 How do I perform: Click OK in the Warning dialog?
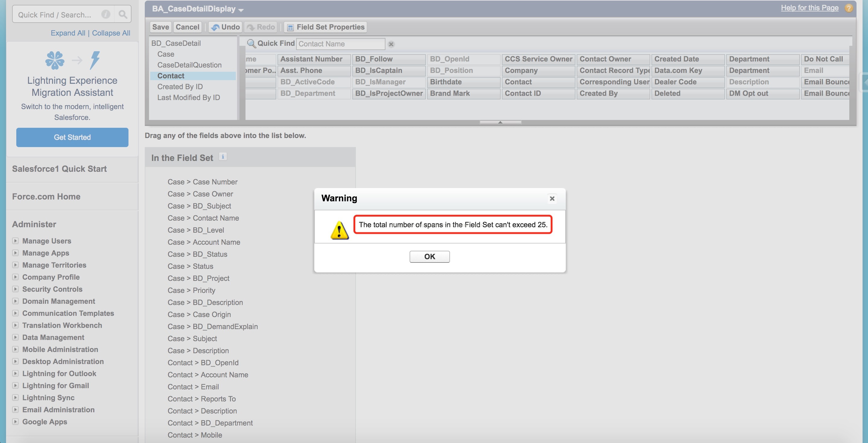tap(429, 256)
